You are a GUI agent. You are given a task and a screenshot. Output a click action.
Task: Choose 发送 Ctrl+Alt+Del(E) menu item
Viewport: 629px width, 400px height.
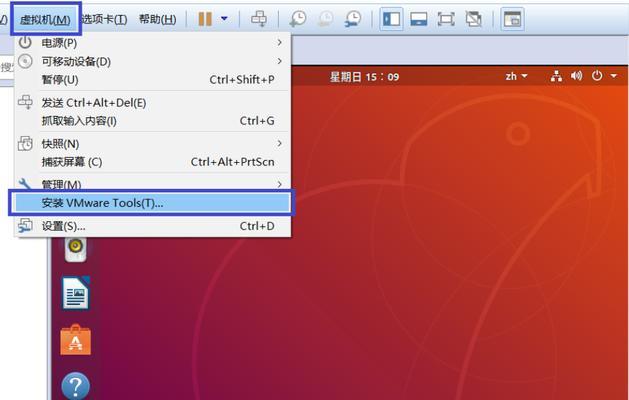coord(152,103)
